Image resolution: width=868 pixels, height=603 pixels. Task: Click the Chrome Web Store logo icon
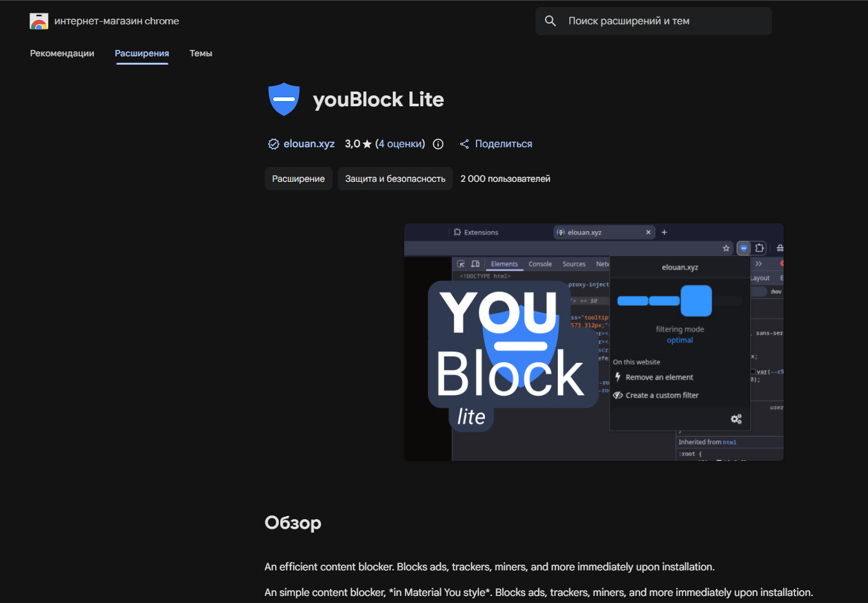(x=39, y=21)
